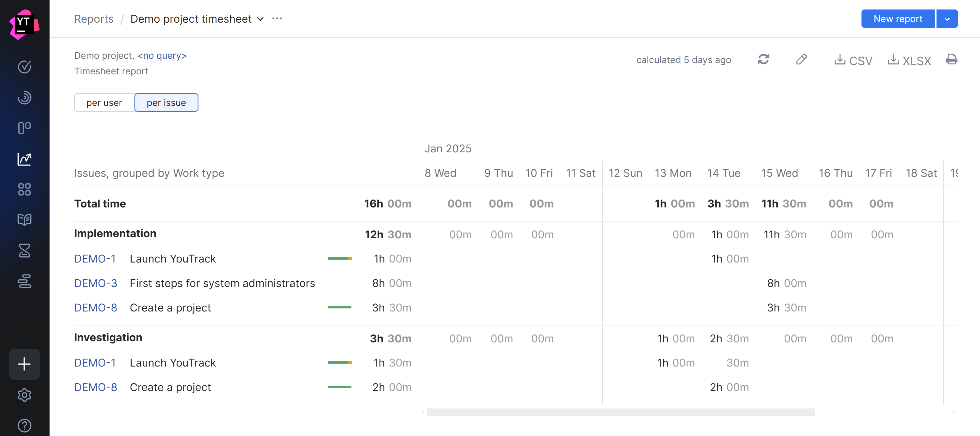980x436 pixels.
Task: Open the Gantt chart icon in sidebar
Action: (24, 281)
